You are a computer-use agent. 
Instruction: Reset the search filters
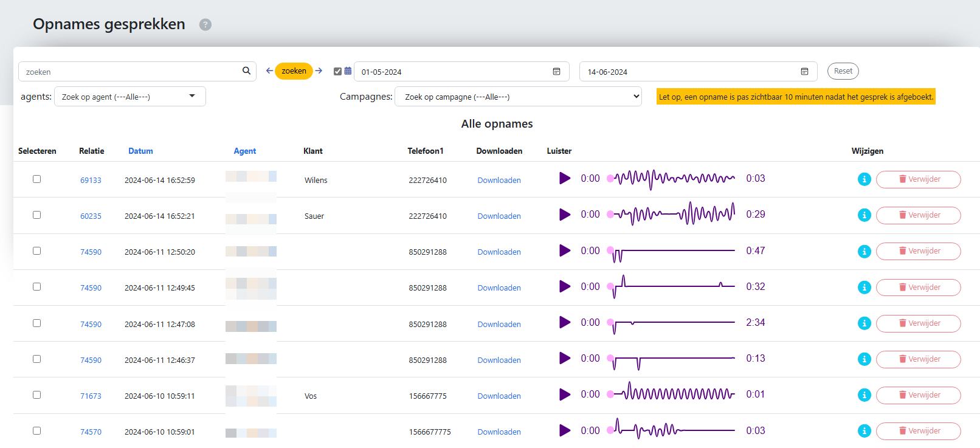point(843,71)
